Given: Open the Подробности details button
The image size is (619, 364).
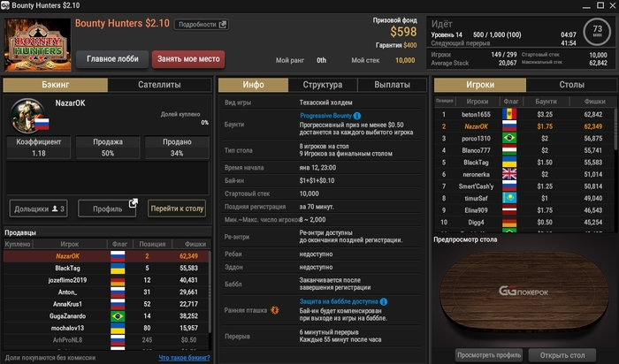Looking at the screenshot, I should coord(202,25).
